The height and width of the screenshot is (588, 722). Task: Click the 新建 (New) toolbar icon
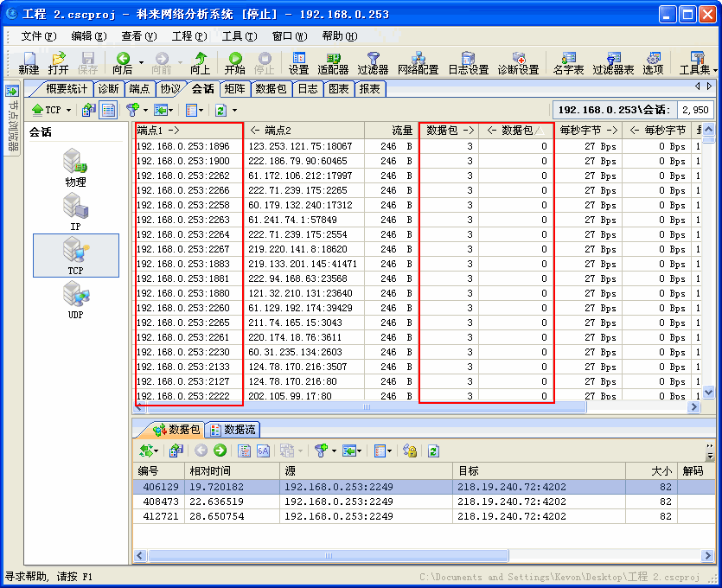(29, 62)
